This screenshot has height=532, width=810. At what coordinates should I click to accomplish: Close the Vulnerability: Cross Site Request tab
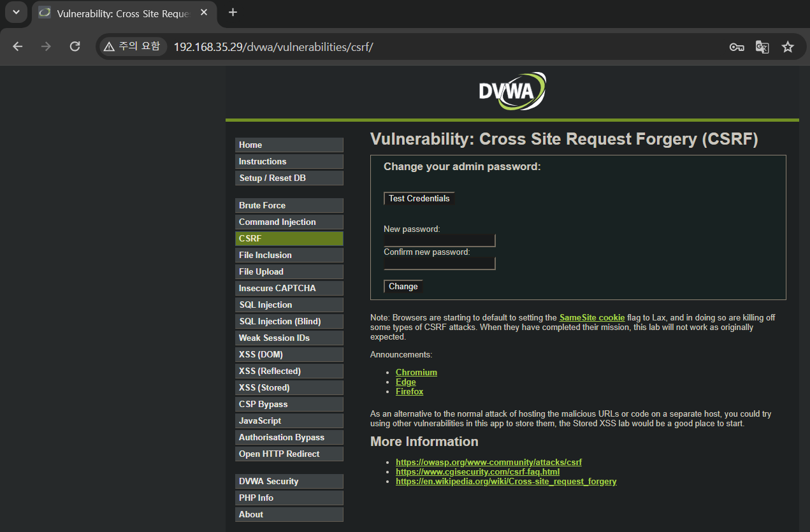point(204,13)
